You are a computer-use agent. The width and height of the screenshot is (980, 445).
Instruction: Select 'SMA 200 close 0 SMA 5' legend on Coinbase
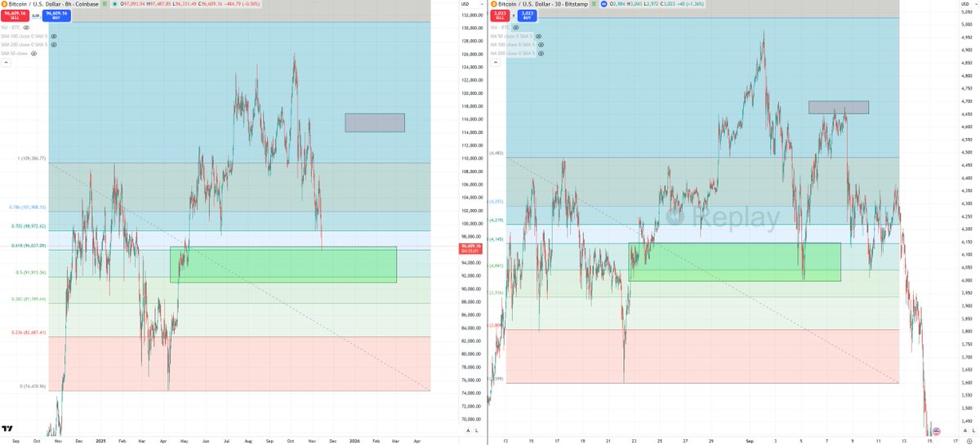tap(24, 45)
